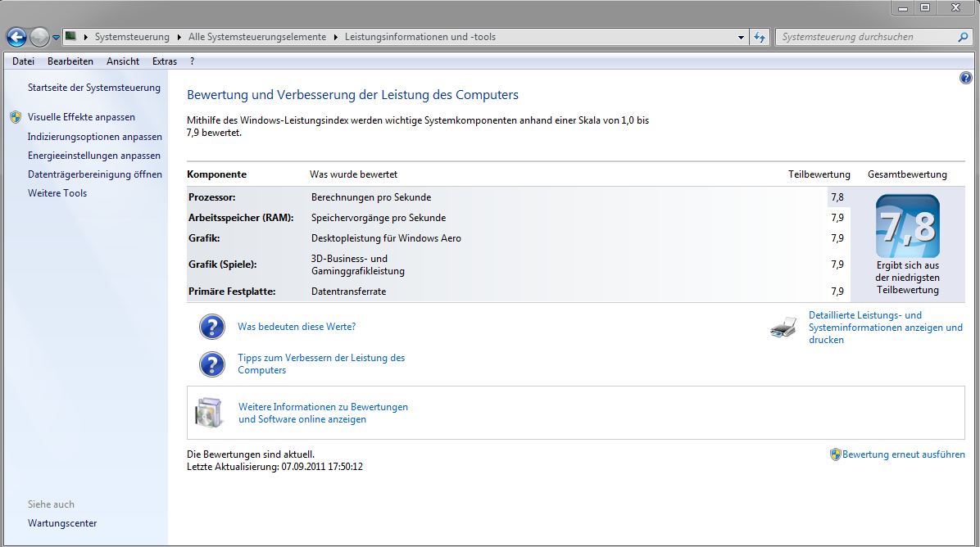Select the Arbeitsspeicher (RAM) row label
The height and width of the screenshot is (547, 980).
point(241,218)
